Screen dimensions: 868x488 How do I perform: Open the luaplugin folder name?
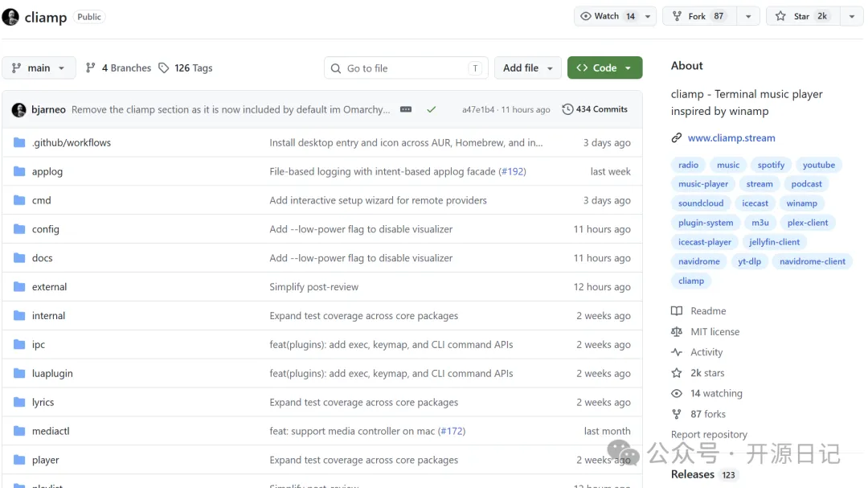click(x=52, y=373)
